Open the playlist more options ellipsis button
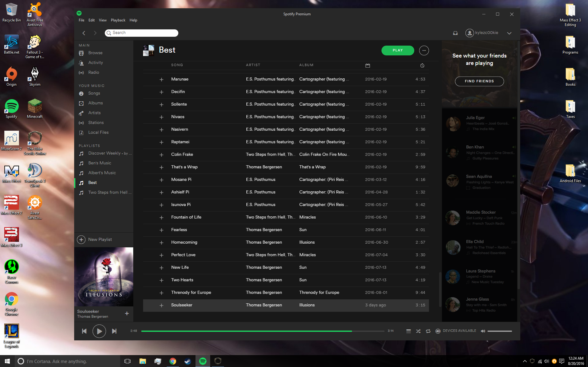 click(424, 51)
